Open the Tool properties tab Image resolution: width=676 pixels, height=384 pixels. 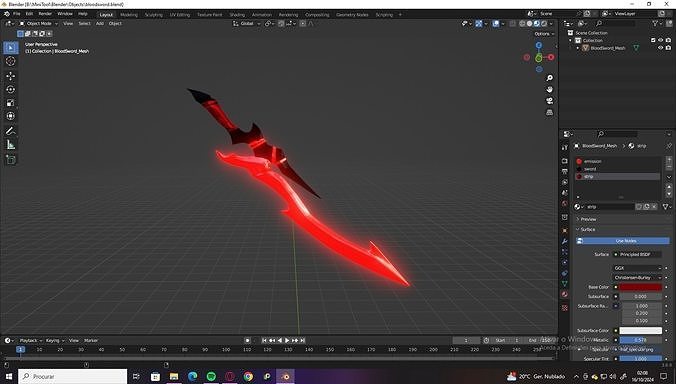coord(565,147)
